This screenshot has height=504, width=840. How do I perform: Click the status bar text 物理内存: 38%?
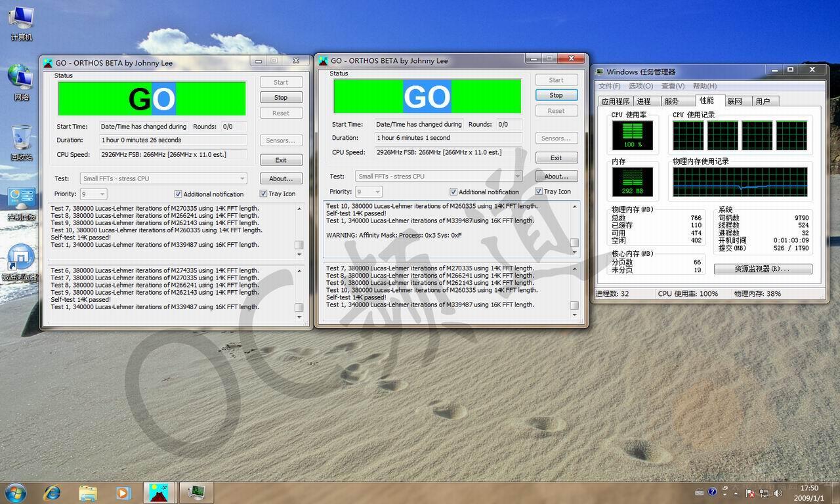click(x=757, y=293)
